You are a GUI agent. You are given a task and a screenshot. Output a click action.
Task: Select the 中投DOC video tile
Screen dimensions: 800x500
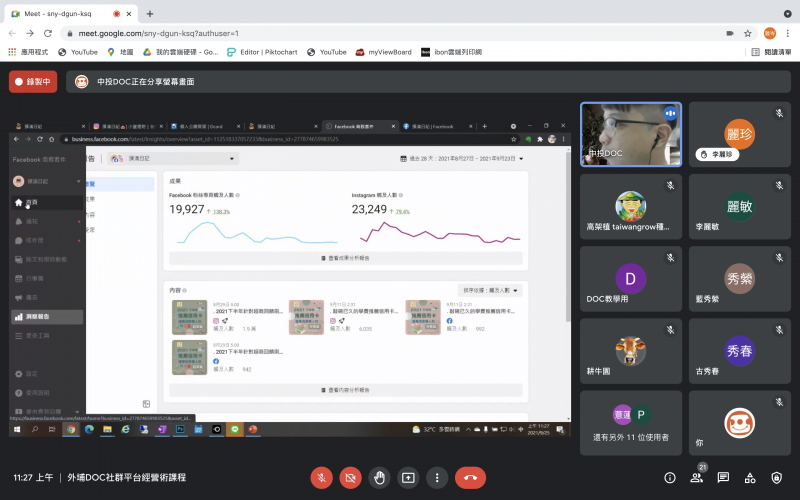(631, 135)
